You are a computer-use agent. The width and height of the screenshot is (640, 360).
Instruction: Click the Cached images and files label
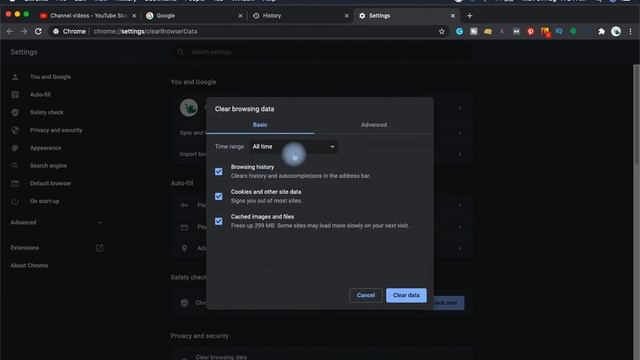pyautogui.click(x=262, y=217)
